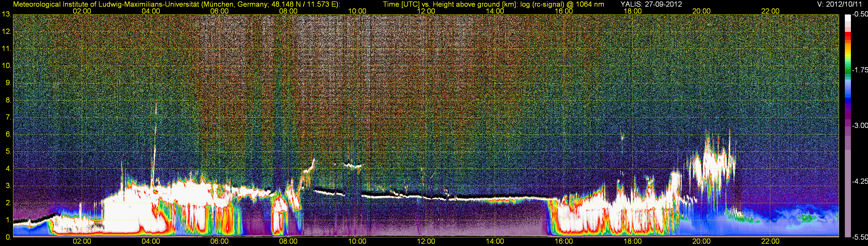Click the 'Time [UTC] vs. Height above ground' caption

pos(493,4)
